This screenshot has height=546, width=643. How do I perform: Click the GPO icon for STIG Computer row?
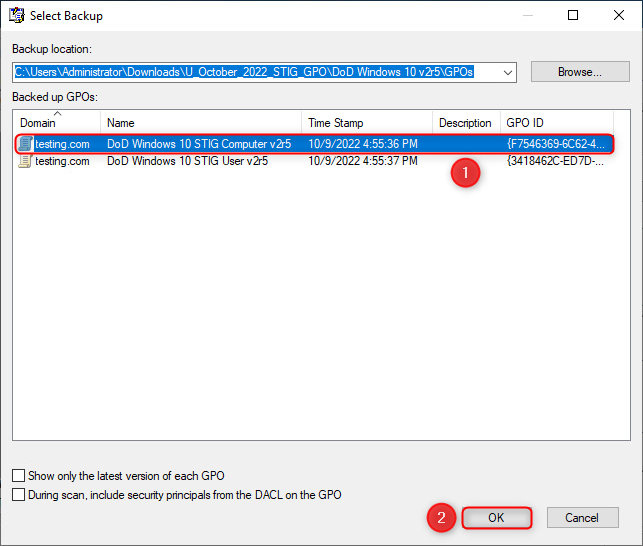[x=25, y=144]
